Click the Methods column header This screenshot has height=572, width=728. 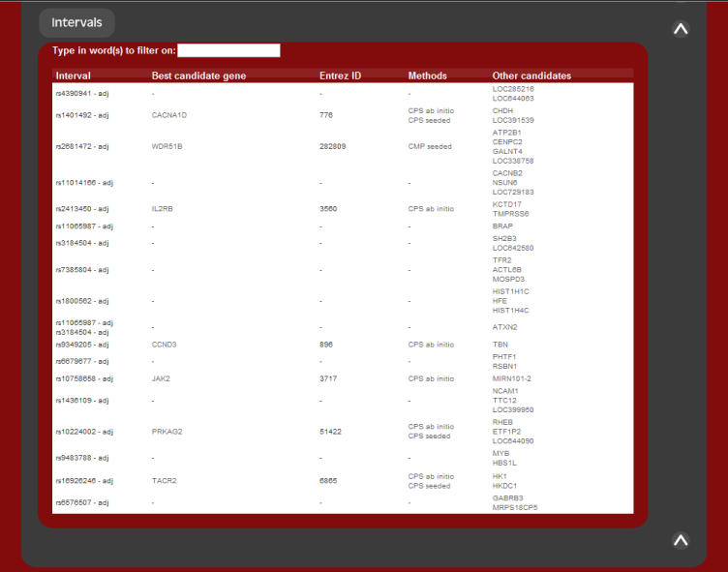coord(428,75)
